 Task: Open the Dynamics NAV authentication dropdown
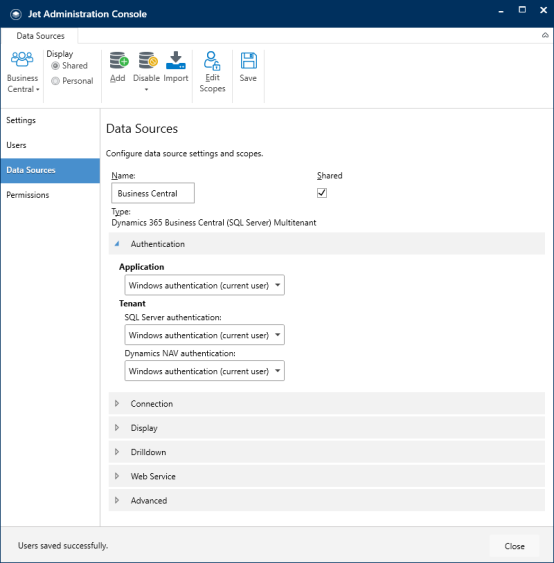(204, 371)
